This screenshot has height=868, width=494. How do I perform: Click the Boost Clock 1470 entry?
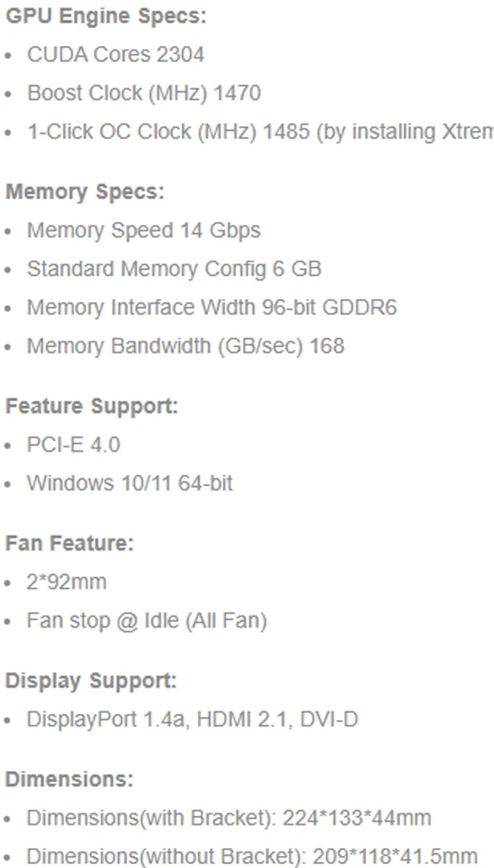[x=144, y=93]
